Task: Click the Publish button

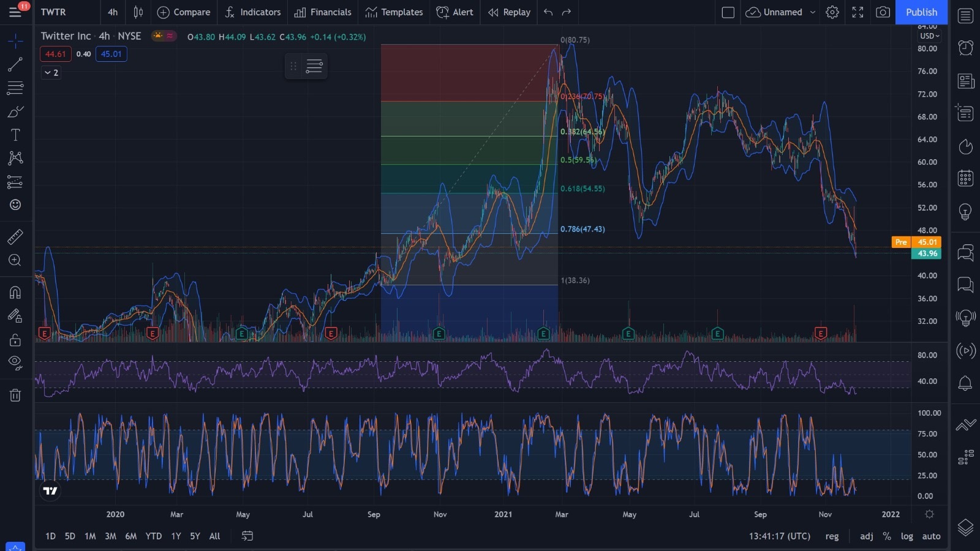Action: click(x=921, y=12)
